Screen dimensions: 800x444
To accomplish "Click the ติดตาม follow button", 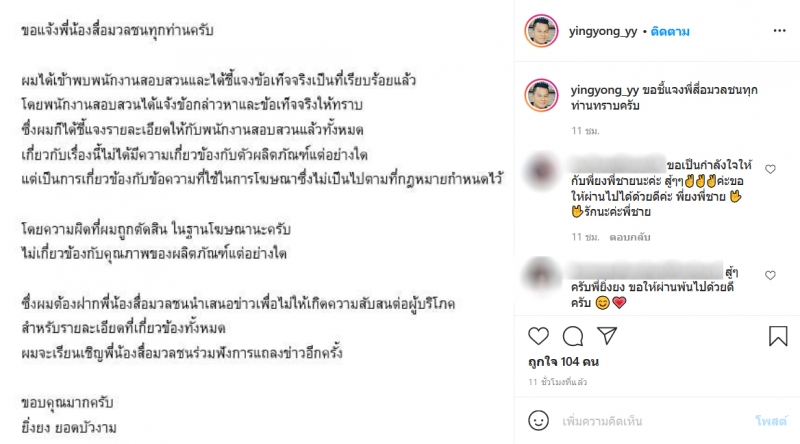I will [670, 31].
